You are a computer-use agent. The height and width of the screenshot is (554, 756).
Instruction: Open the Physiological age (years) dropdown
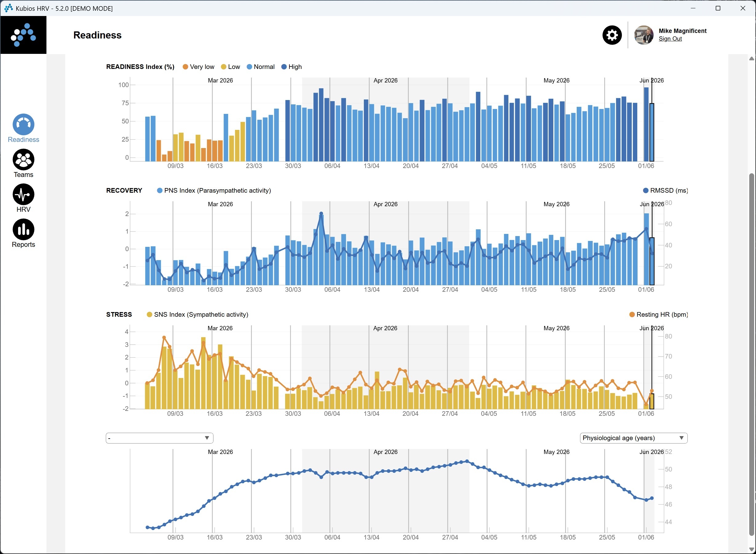click(634, 438)
